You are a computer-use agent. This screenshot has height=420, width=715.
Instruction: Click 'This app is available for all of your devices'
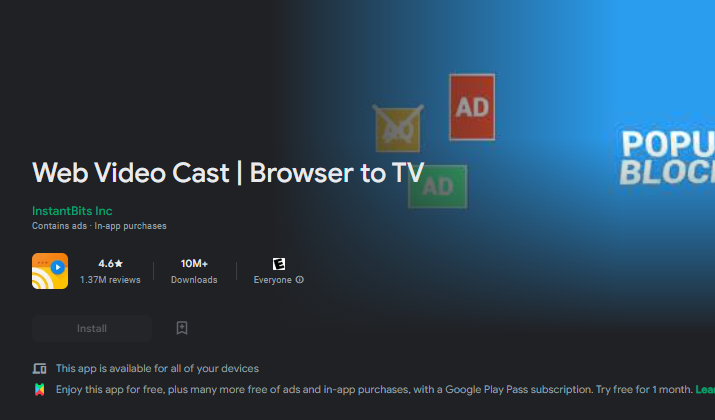[157, 368]
